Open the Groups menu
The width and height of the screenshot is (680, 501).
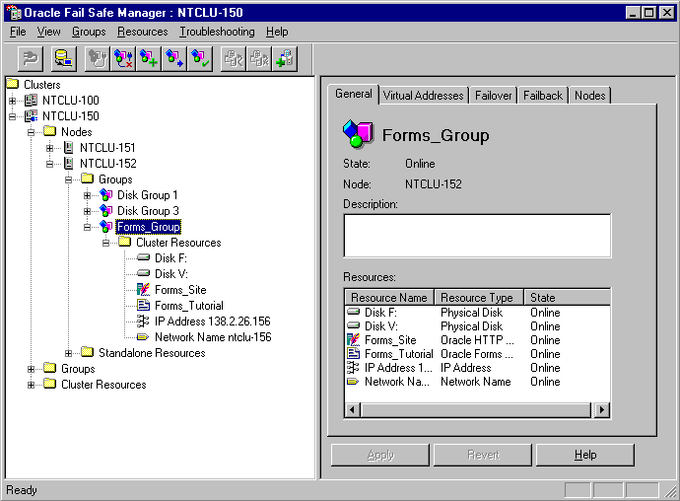point(89,32)
